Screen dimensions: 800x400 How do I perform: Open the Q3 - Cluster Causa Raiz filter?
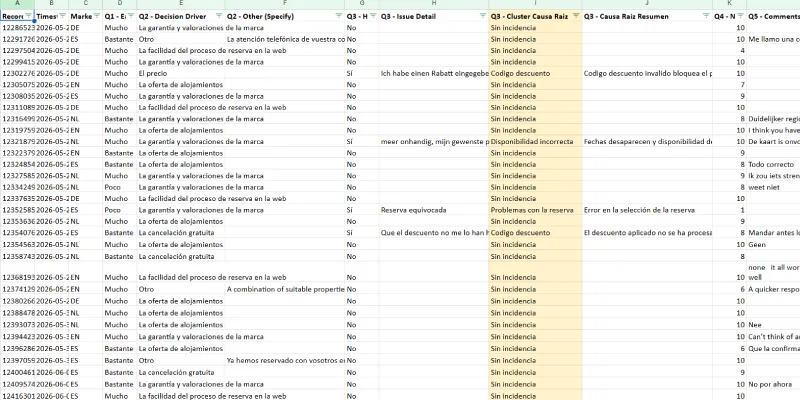tap(576, 16)
